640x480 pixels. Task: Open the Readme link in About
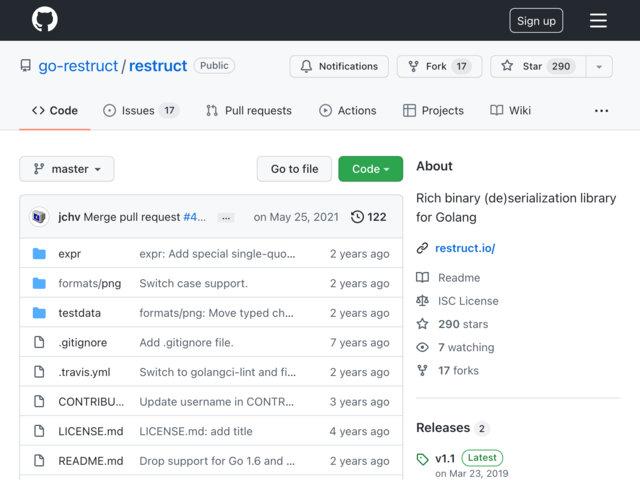click(x=459, y=278)
